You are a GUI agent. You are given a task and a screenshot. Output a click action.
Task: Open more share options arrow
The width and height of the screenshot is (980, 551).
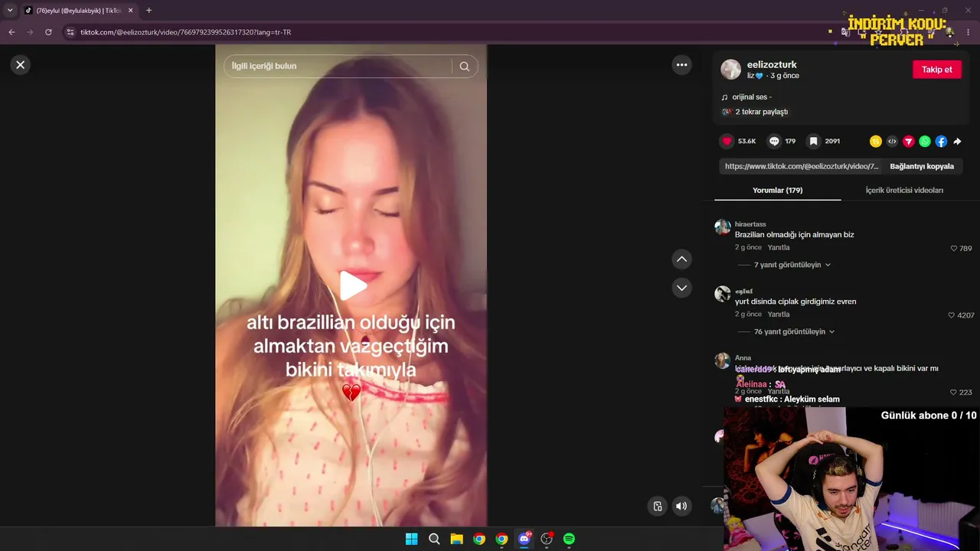957,142
